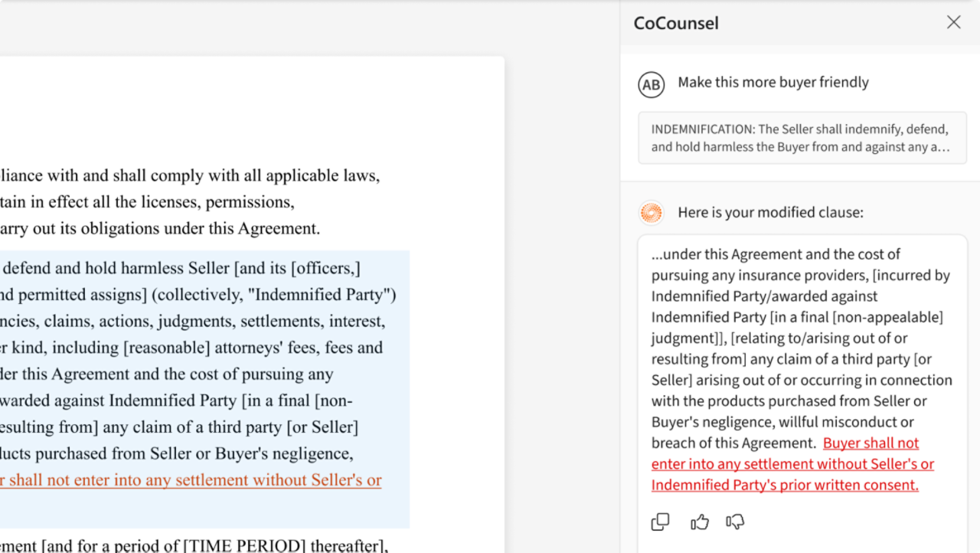
Task: Click the AB user avatar
Action: 651,84
